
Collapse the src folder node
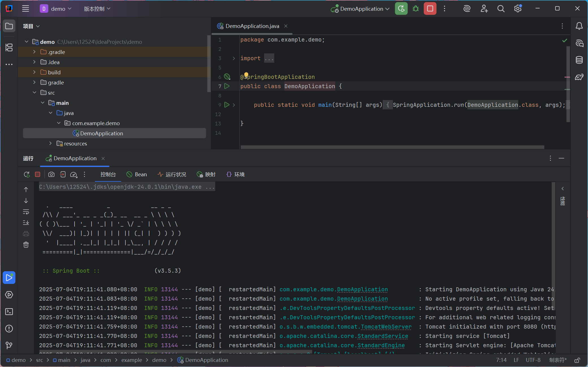click(x=34, y=93)
